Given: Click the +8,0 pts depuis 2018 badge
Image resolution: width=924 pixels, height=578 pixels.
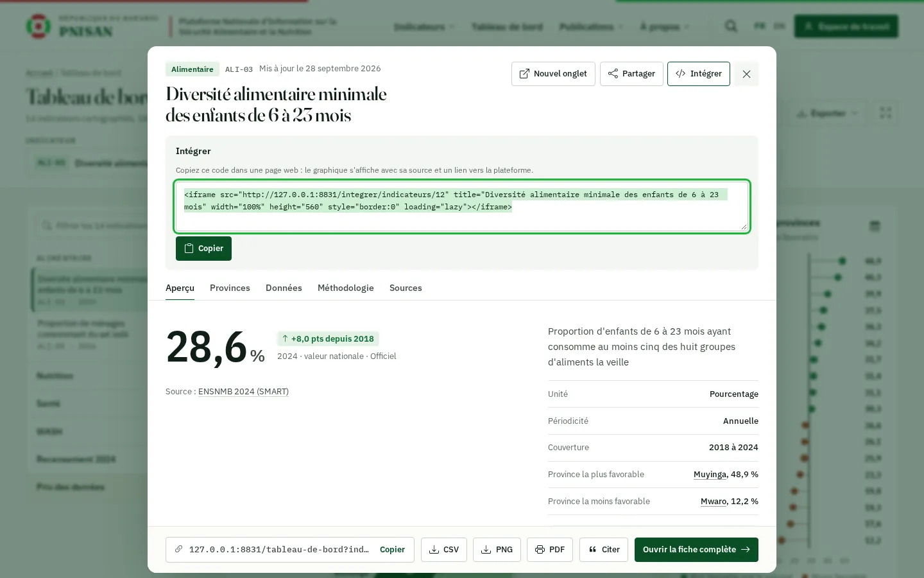Looking at the screenshot, I should tap(328, 339).
